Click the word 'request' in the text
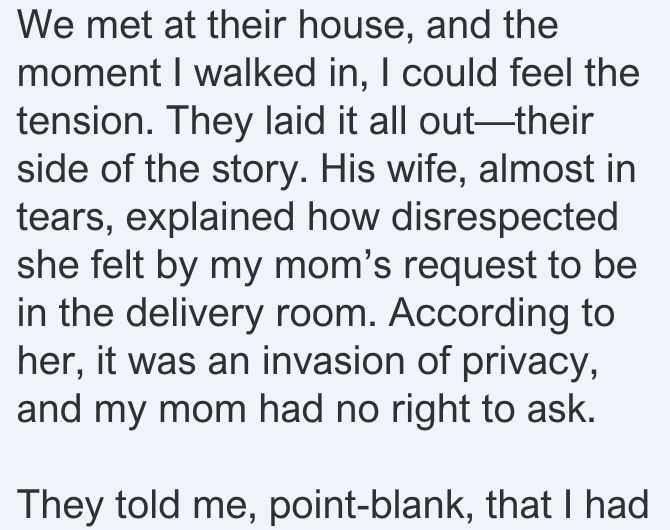670x530 pixels. [x=470, y=267]
